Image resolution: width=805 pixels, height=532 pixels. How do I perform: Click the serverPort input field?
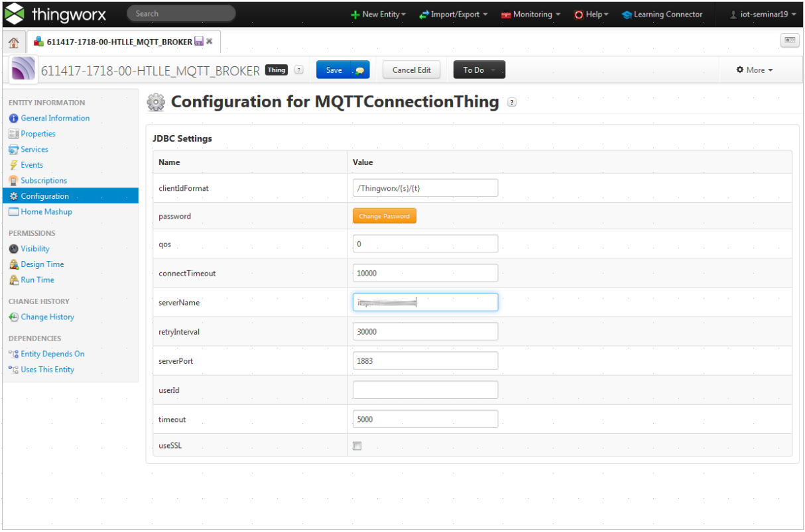tap(425, 360)
